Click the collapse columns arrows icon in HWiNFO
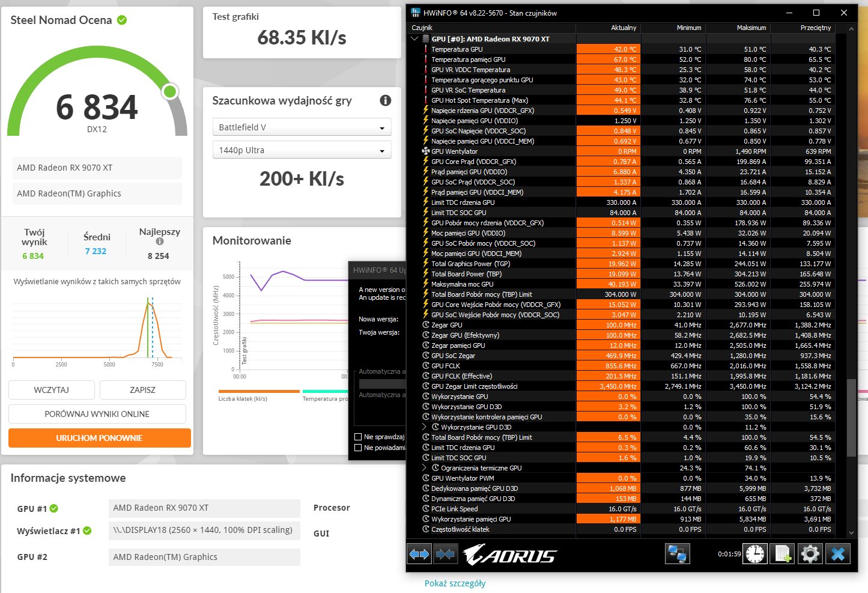868x593 pixels. point(446,554)
